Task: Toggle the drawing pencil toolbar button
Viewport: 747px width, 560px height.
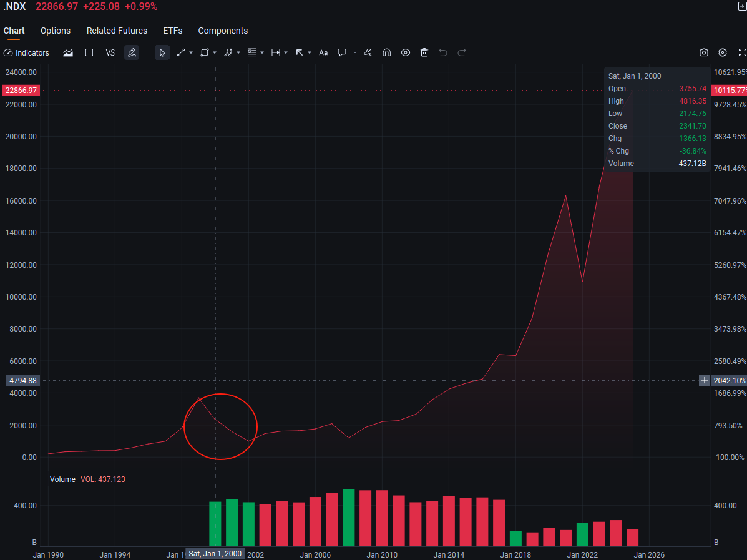Action: tap(132, 53)
